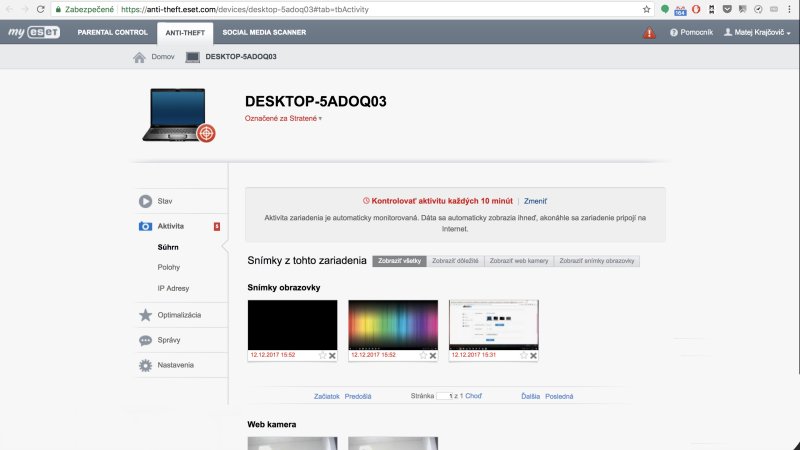Select the Zobraziť web kamery filter tab
Screen dimensions: 800x450
click(x=519, y=261)
